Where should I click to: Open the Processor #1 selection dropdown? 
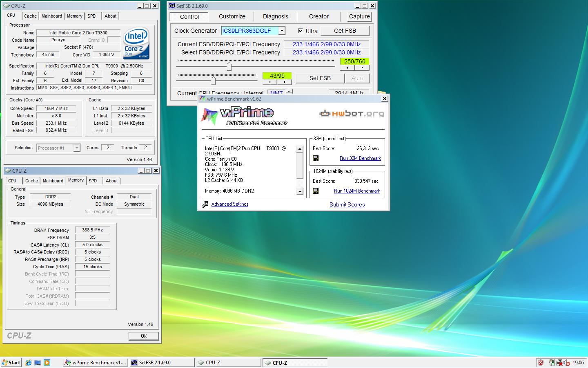tap(77, 148)
